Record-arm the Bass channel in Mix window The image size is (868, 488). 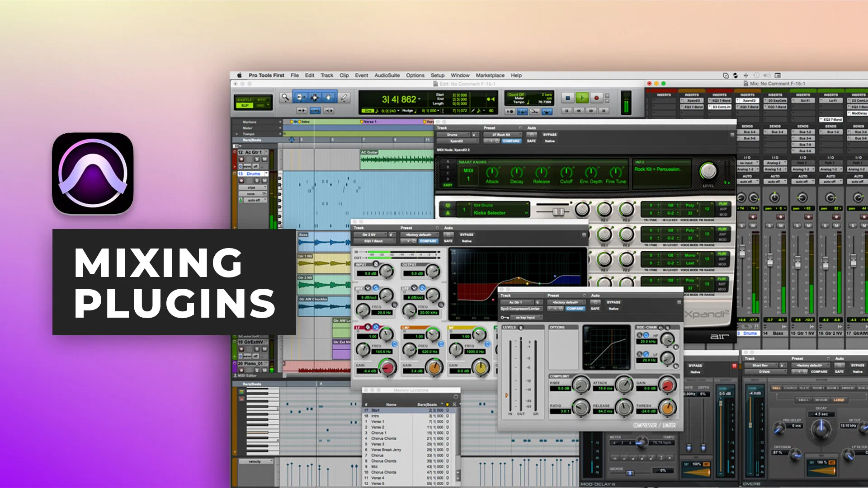pos(780,217)
